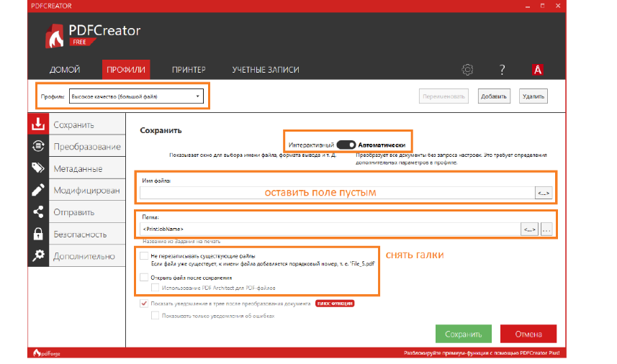Click the pdfforge logo in footer
617x364 pixels.
coord(46,353)
